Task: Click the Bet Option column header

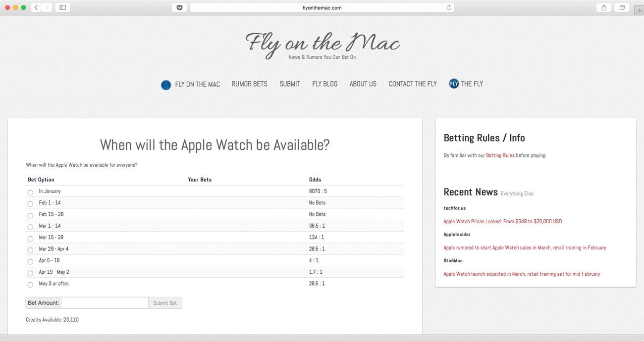Action: pos(41,180)
